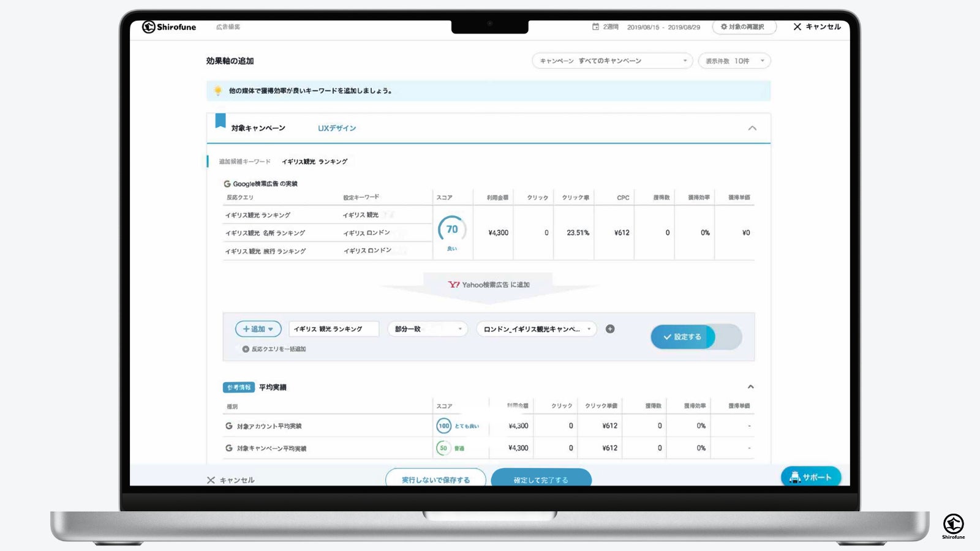This screenshot has width=980, height=551.
Task: Open the 表示件数 10件 dropdown
Action: point(734,61)
